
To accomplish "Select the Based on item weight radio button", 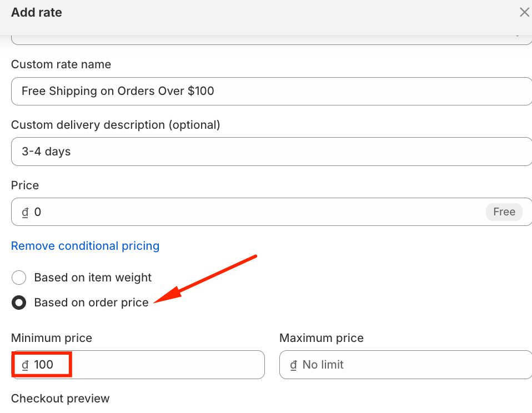I will (x=19, y=278).
